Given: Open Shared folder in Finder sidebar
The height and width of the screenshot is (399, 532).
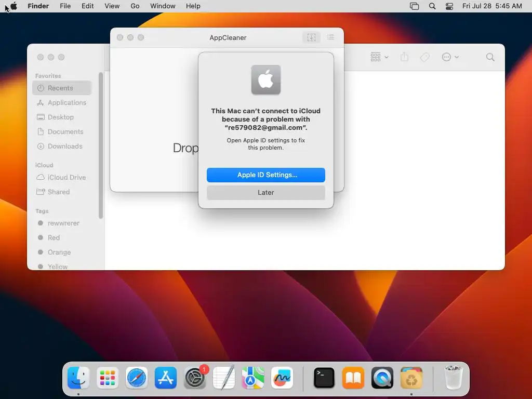Looking at the screenshot, I should (62, 192).
